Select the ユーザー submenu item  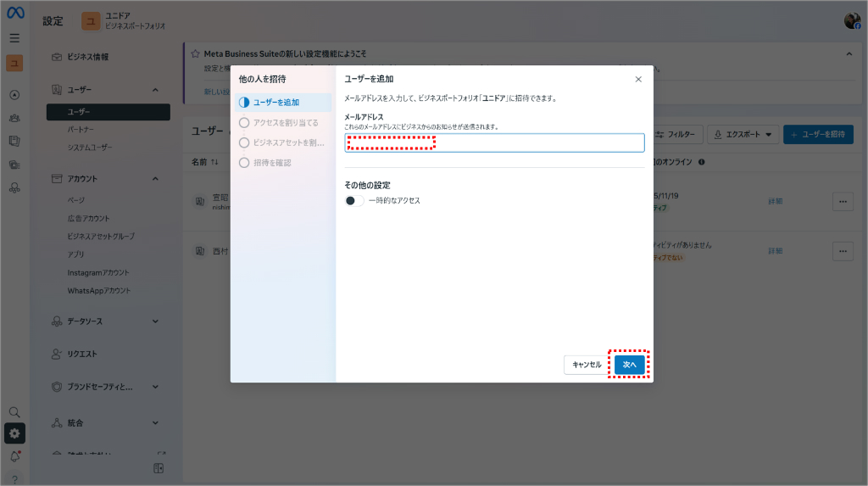point(108,112)
